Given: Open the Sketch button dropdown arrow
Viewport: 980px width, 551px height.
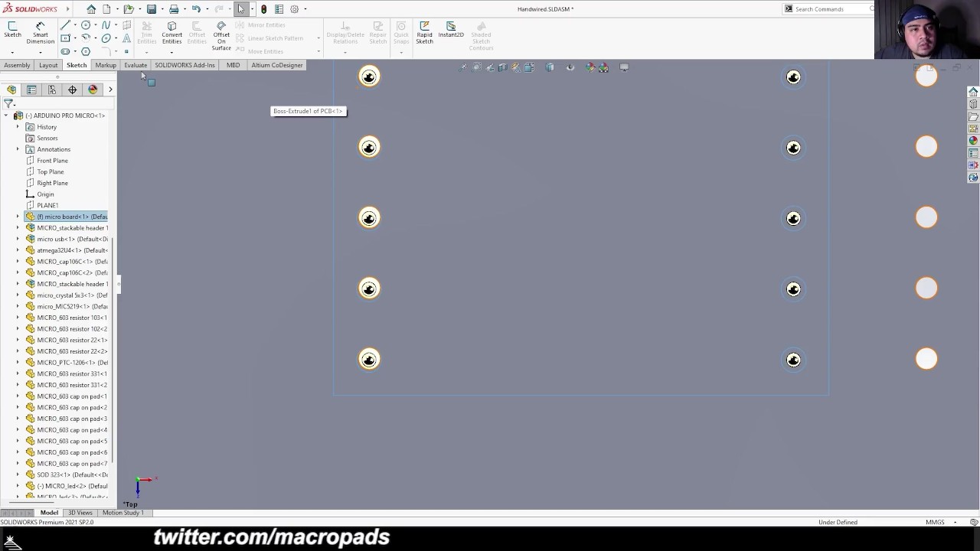Looking at the screenshot, I should [12, 51].
